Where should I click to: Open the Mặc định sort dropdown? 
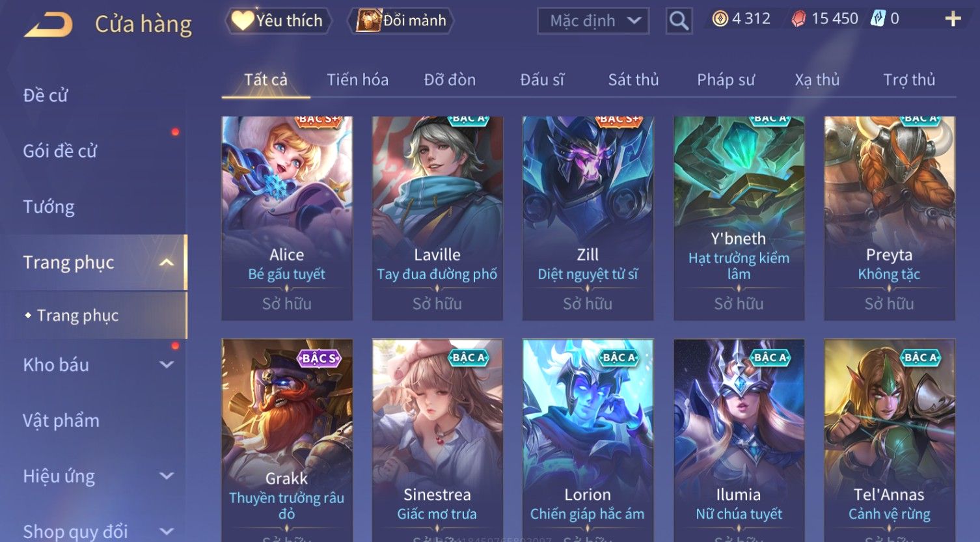(x=593, y=21)
